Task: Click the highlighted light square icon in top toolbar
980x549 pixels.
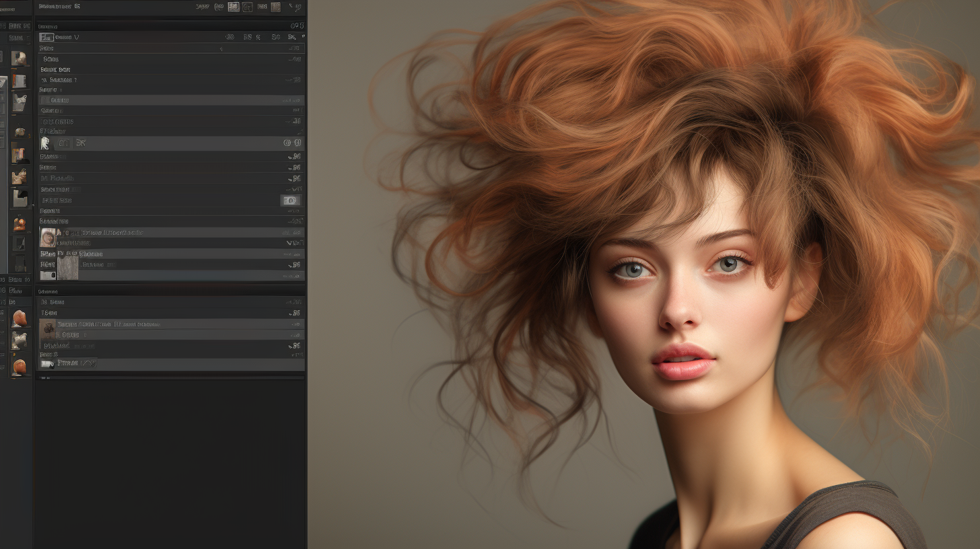Action: (x=234, y=7)
